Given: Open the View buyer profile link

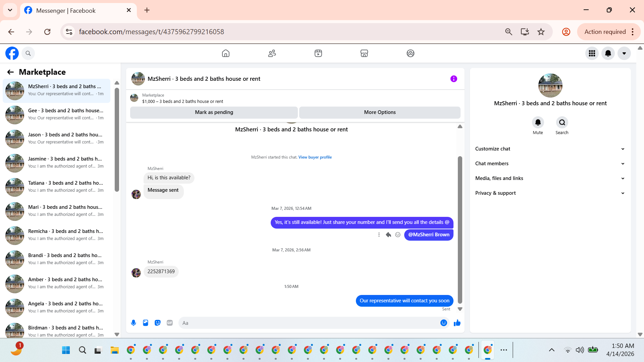Looking at the screenshot, I should point(315,157).
